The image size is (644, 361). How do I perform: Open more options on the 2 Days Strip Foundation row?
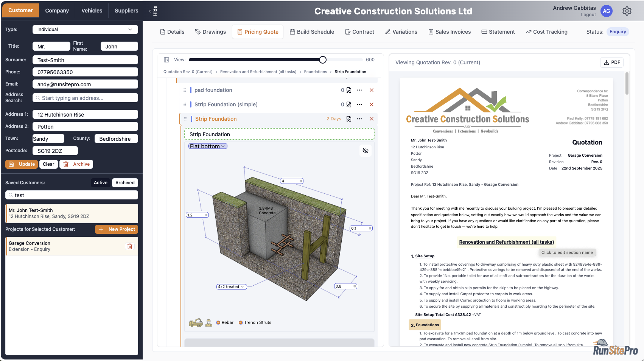pos(359,119)
